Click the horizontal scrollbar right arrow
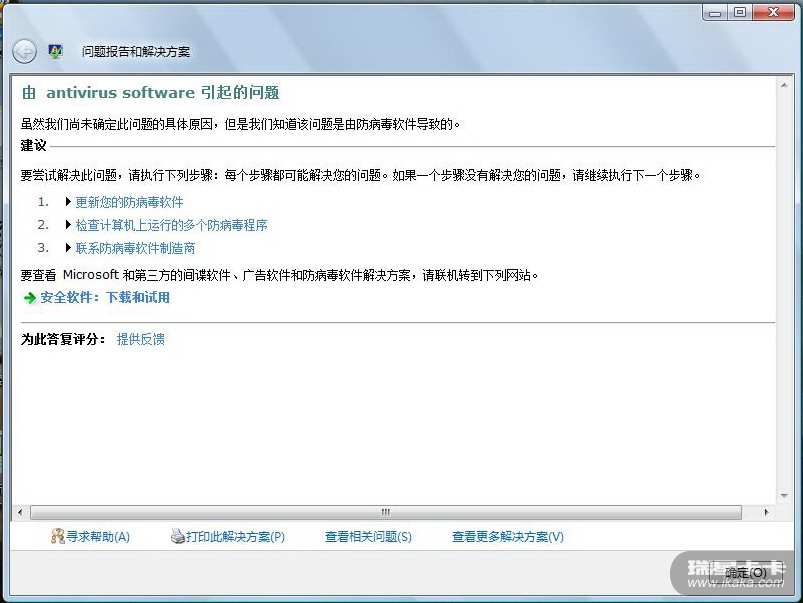This screenshot has width=803, height=603. click(766, 512)
